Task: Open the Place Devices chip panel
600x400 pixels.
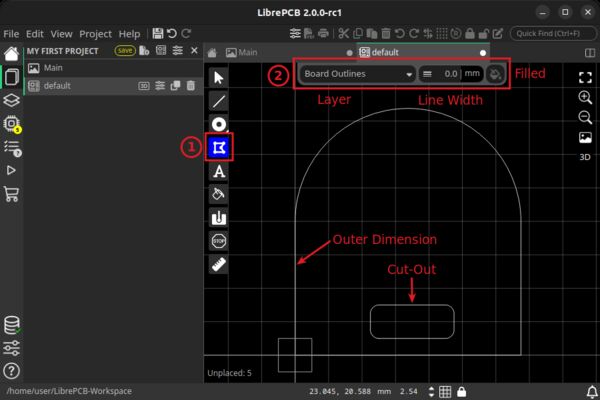Action: point(11,124)
